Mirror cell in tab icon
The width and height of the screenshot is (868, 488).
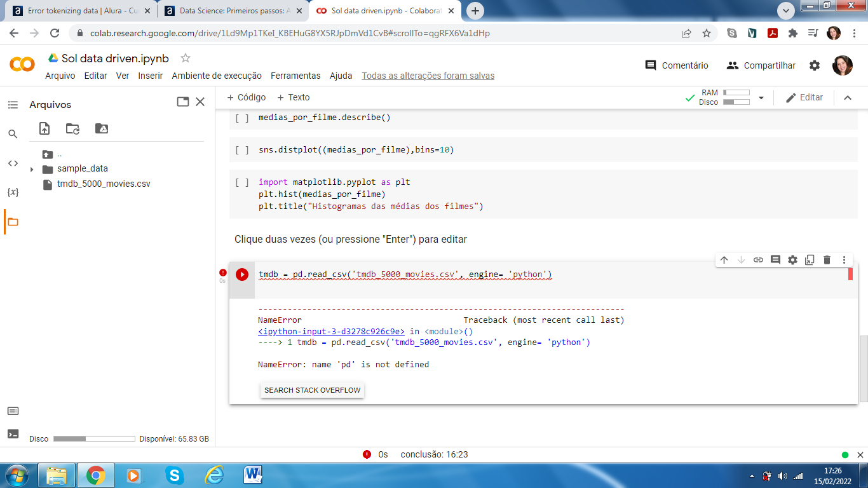810,260
